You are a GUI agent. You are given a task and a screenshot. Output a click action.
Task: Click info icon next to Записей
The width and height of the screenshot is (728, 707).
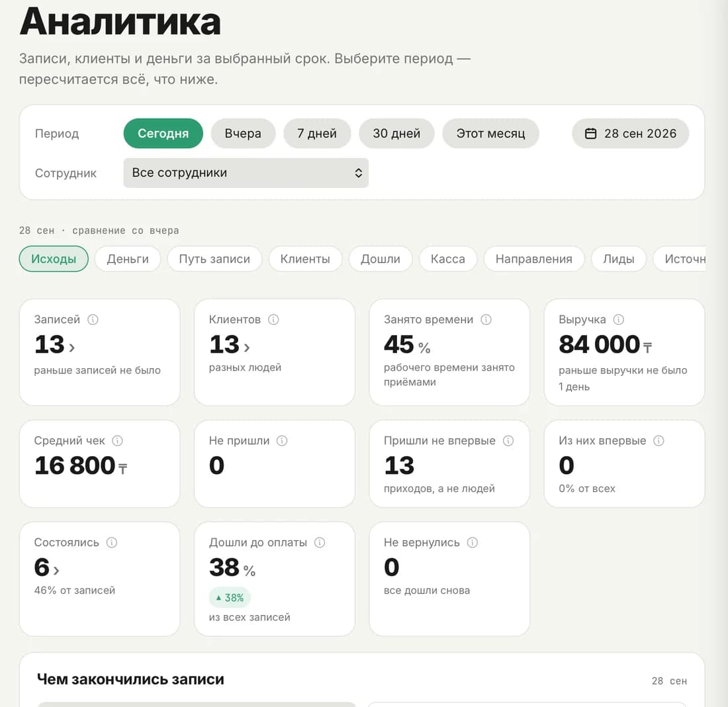(x=93, y=320)
